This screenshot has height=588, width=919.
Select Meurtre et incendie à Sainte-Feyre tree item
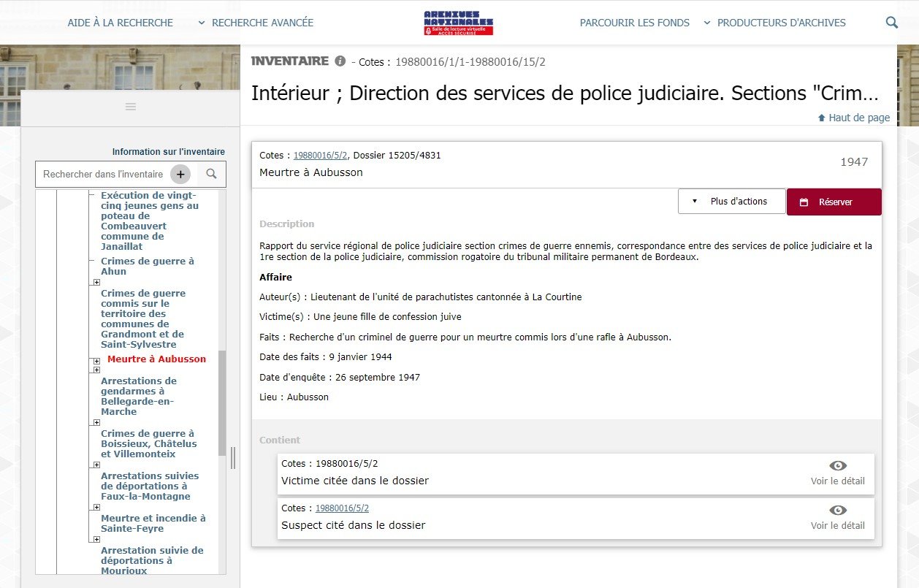pos(153,523)
